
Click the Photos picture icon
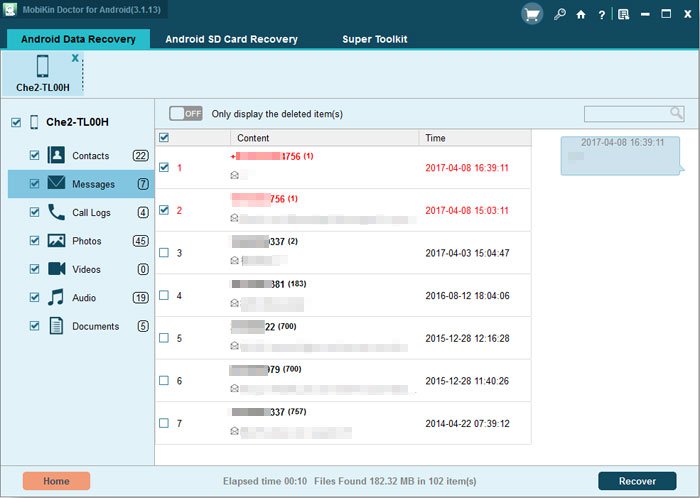click(56, 241)
